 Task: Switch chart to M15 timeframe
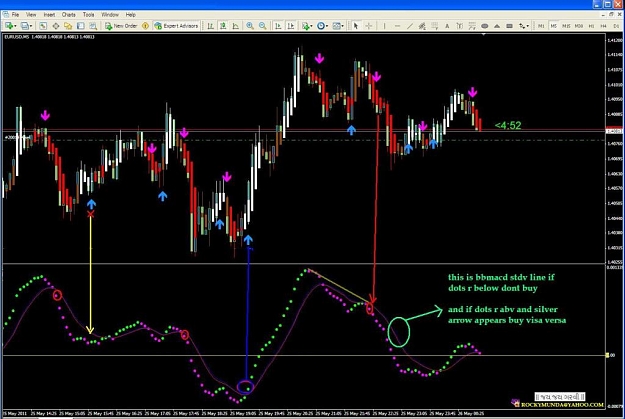click(x=566, y=26)
